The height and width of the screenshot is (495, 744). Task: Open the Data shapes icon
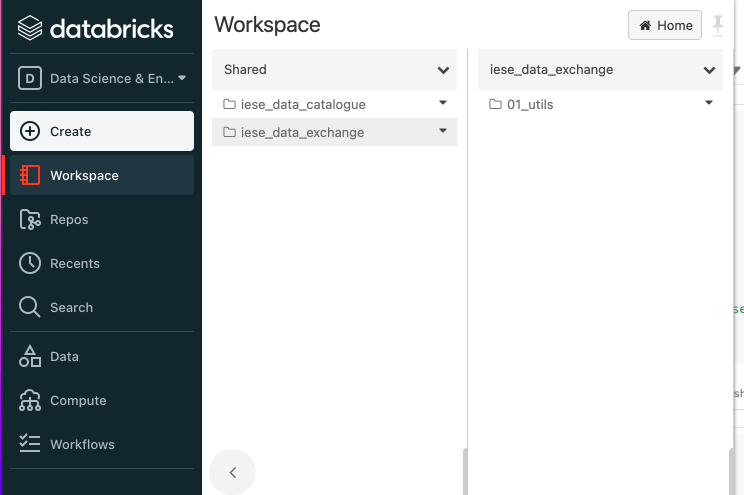[30, 356]
